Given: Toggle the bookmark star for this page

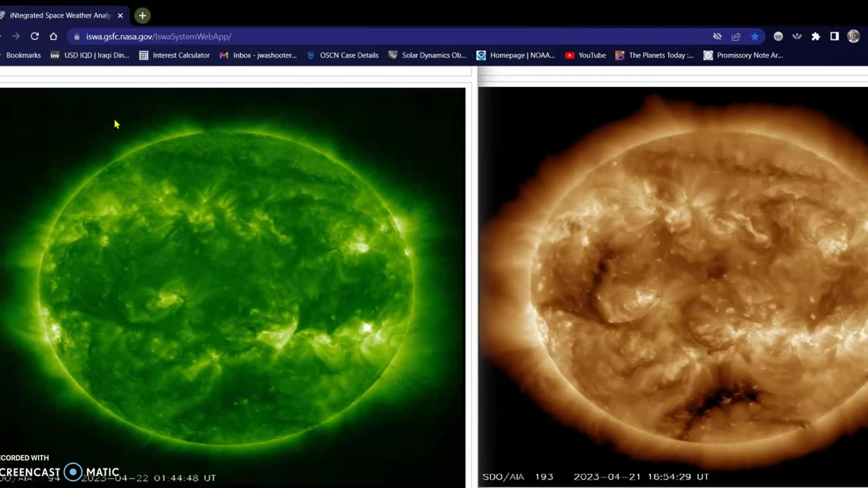Looking at the screenshot, I should pyautogui.click(x=754, y=37).
